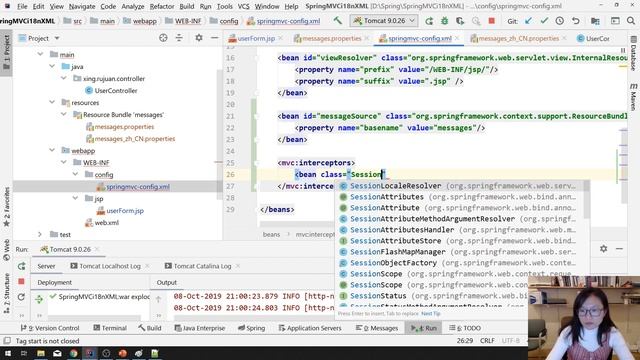Open the Database side tool window
Screen dimensions: 640x360
[633, 53]
